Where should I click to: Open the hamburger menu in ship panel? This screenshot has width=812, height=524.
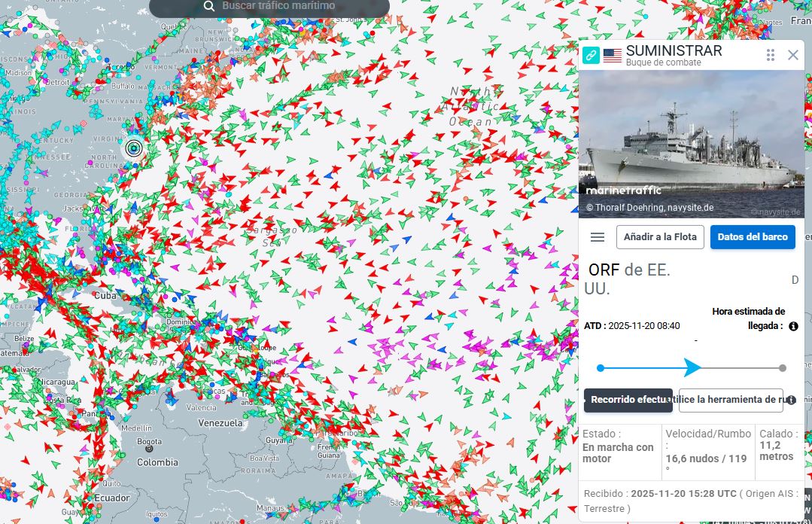(598, 237)
